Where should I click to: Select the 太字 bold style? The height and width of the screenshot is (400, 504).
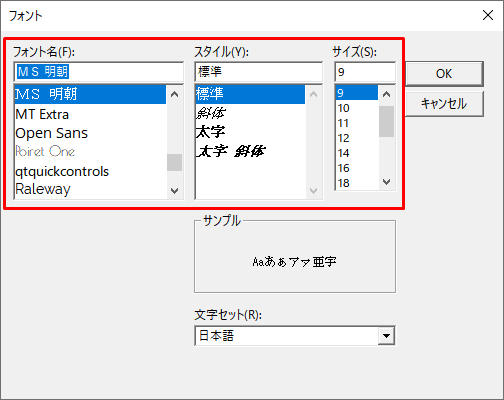(x=250, y=132)
